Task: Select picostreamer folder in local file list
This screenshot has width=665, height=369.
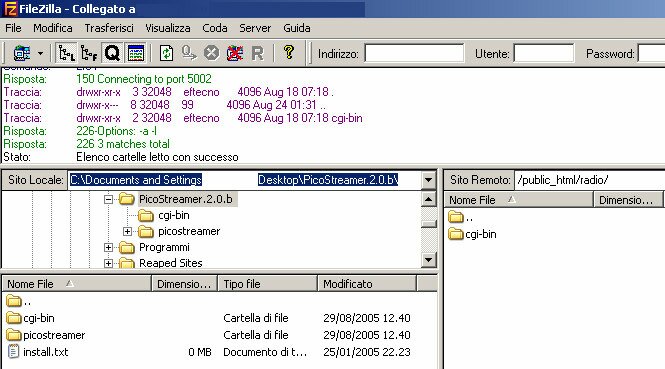Action: click(46, 335)
